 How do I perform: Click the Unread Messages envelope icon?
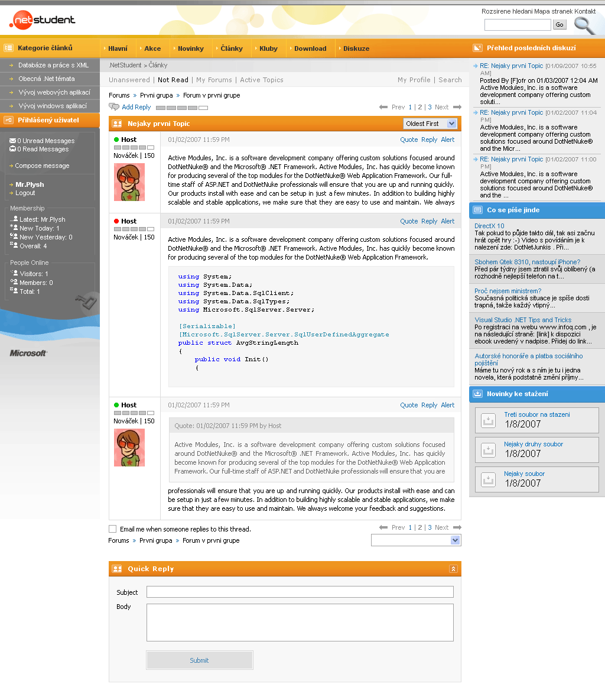[x=12, y=141]
